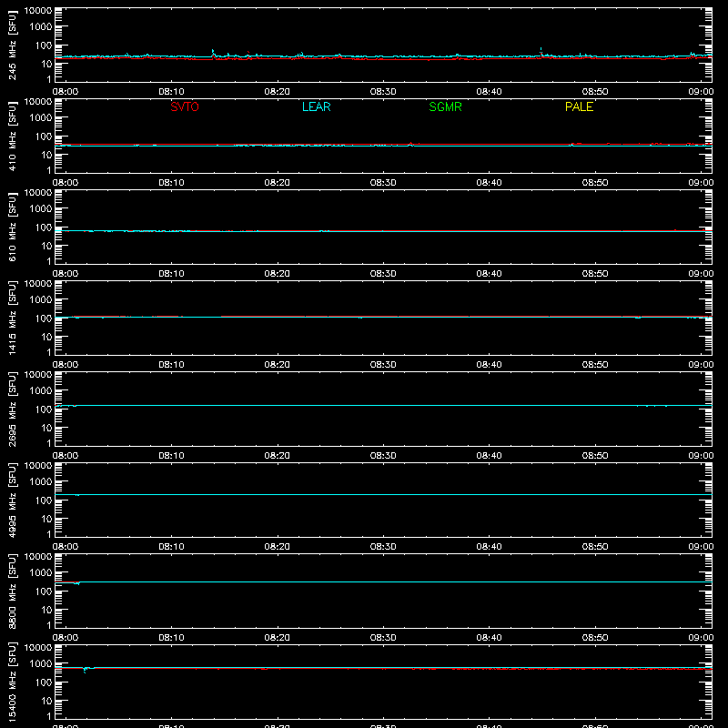Click 09:00 tick label under 4995 MHz panel
This screenshot has width=728, height=728.
(x=701, y=547)
